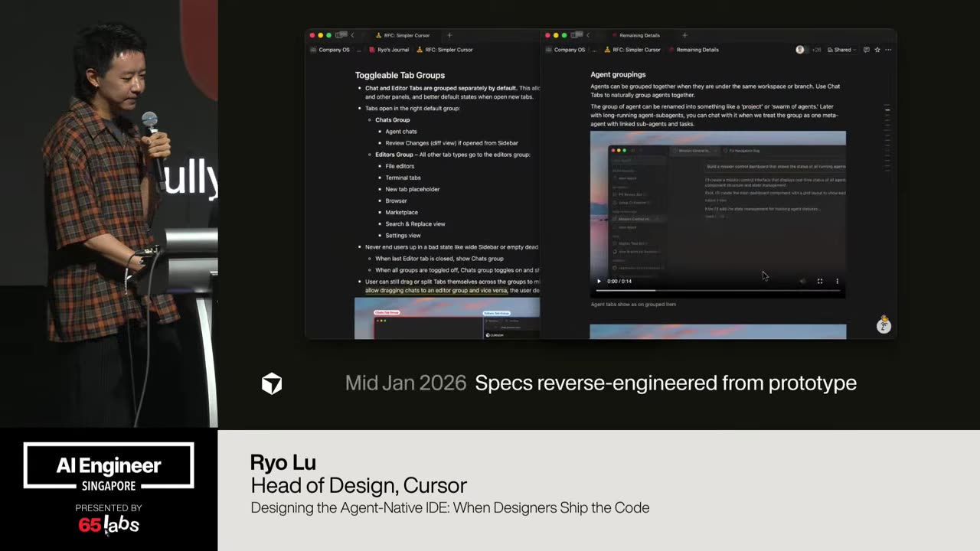This screenshot has width=980, height=551.
Task: Click the 'New tab placeholder' bullet
Action: [412, 189]
